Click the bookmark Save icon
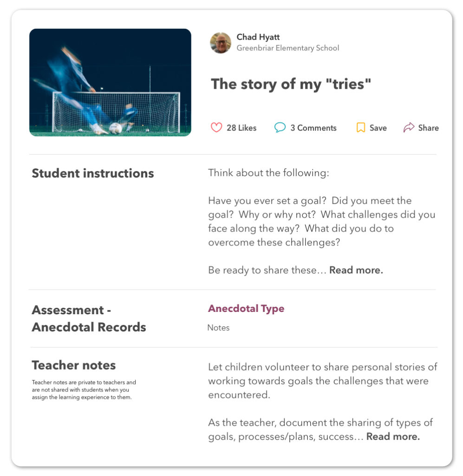Viewport: 463px width, 476px height. coord(361,127)
